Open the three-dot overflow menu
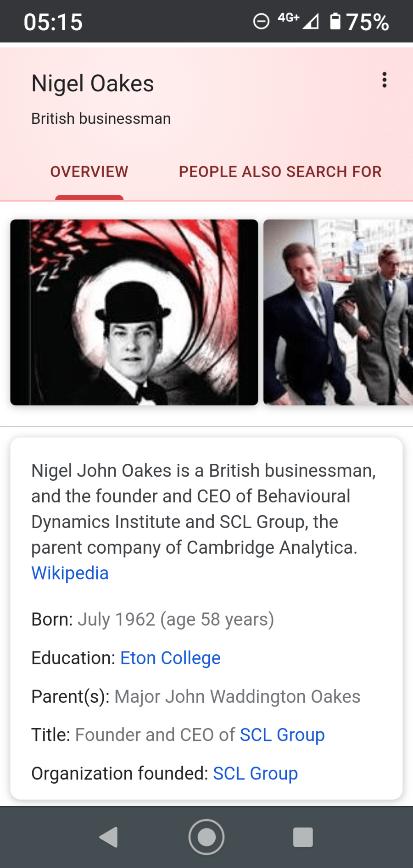 [384, 80]
